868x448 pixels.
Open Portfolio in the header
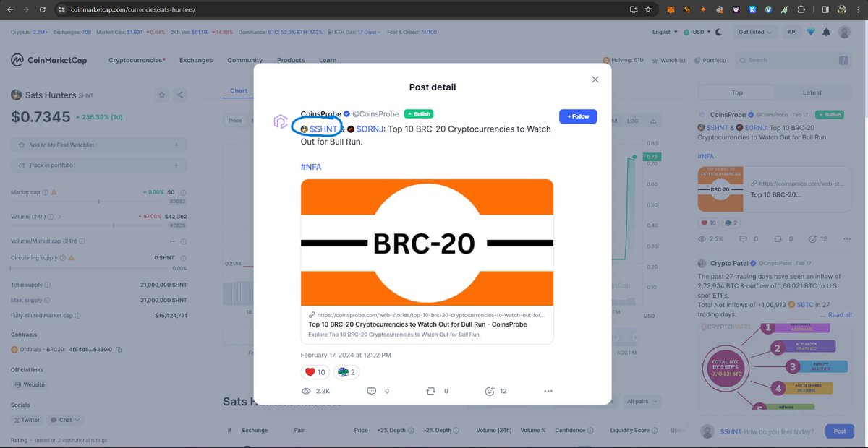pos(710,60)
